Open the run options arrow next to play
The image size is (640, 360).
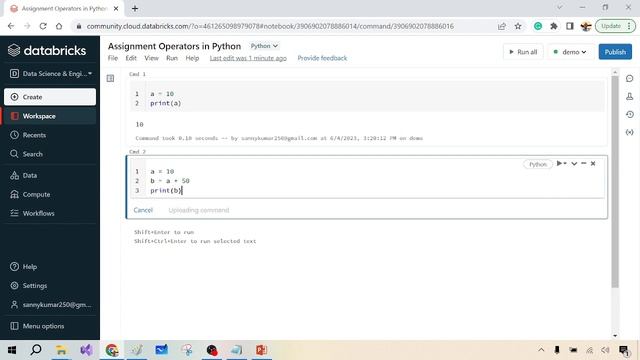point(565,164)
